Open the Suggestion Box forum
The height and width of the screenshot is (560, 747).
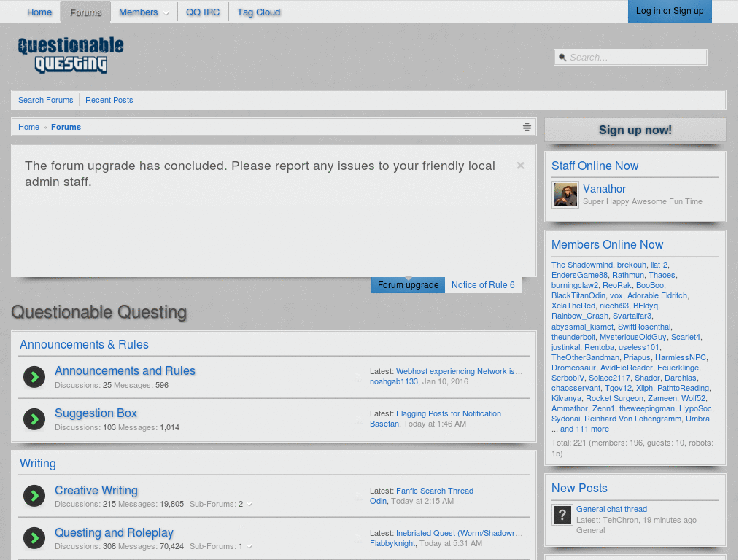[96, 413]
